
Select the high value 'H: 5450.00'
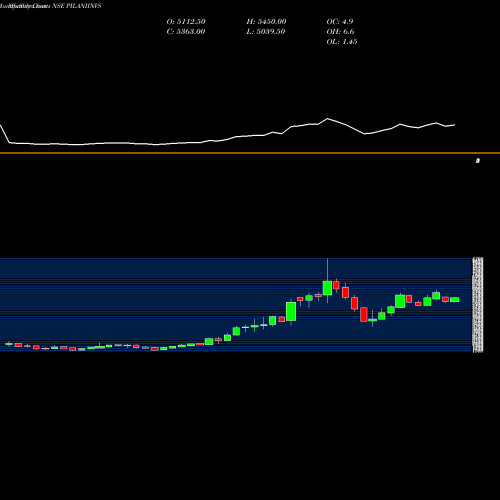pyautogui.click(x=266, y=21)
